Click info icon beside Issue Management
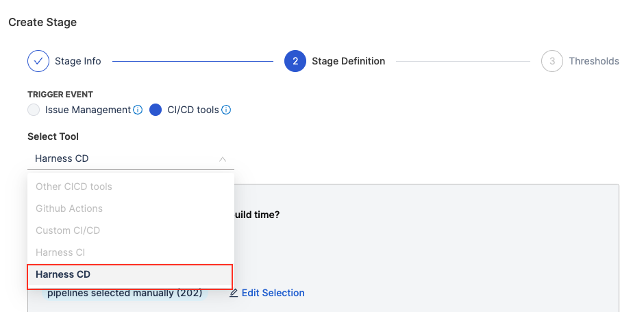Viewport: 644px width, 312px height. [138, 110]
